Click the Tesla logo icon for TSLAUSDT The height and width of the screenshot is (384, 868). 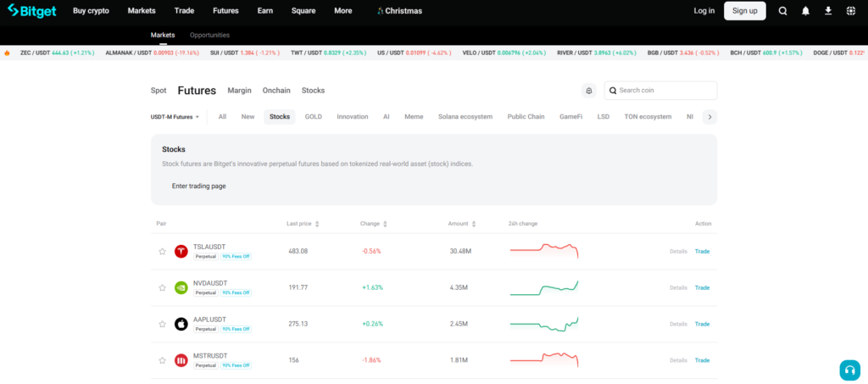pyautogui.click(x=181, y=251)
